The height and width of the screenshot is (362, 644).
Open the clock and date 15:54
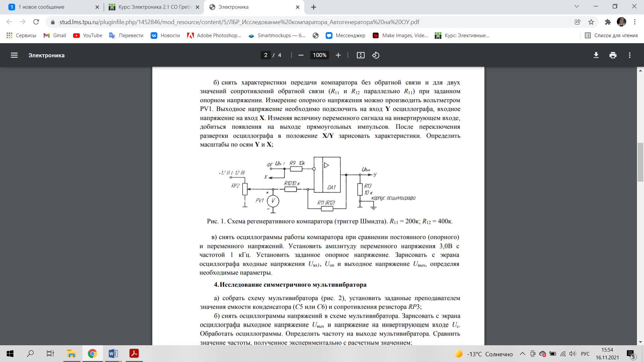click(607, 354)
